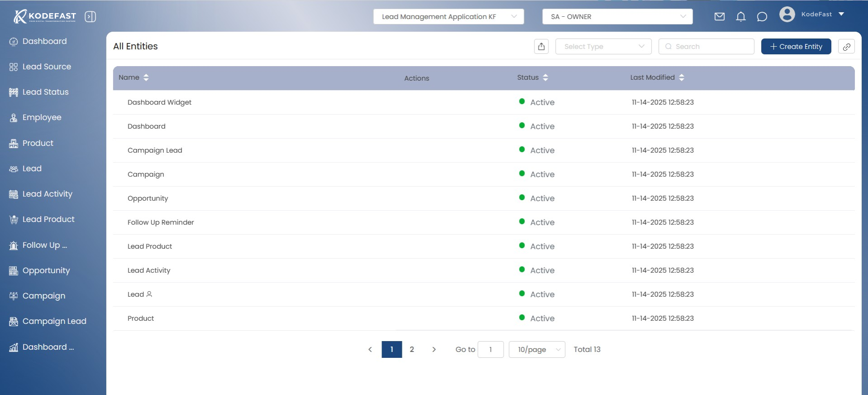Click the KodeFast user avatar
Screen dimensions: 868x395
point(787,14)
